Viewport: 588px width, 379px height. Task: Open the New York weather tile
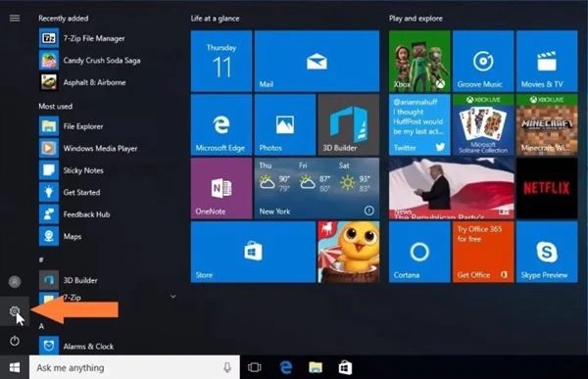pos(317,189)
